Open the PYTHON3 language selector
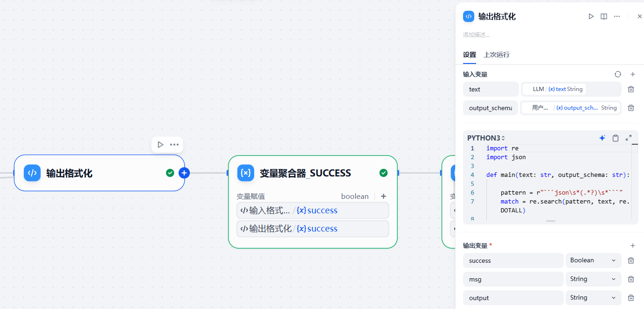The width and height of the screenshot is (644, 309). (x=486, y=138)
